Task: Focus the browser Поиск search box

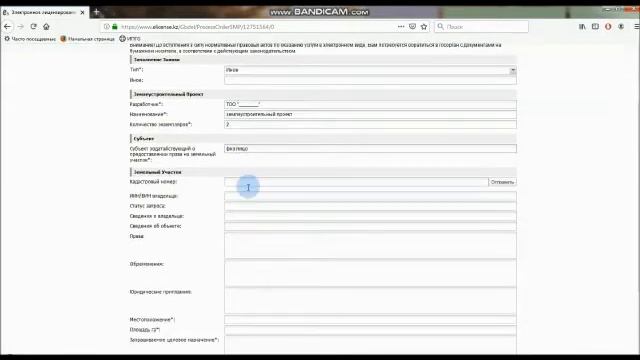Action: point(482,27)
